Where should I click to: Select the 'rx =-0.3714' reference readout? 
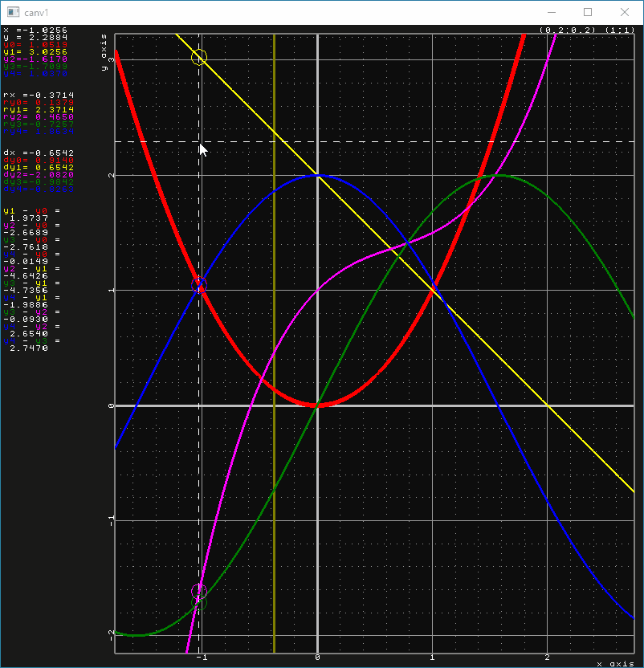(x=39, y=95)
